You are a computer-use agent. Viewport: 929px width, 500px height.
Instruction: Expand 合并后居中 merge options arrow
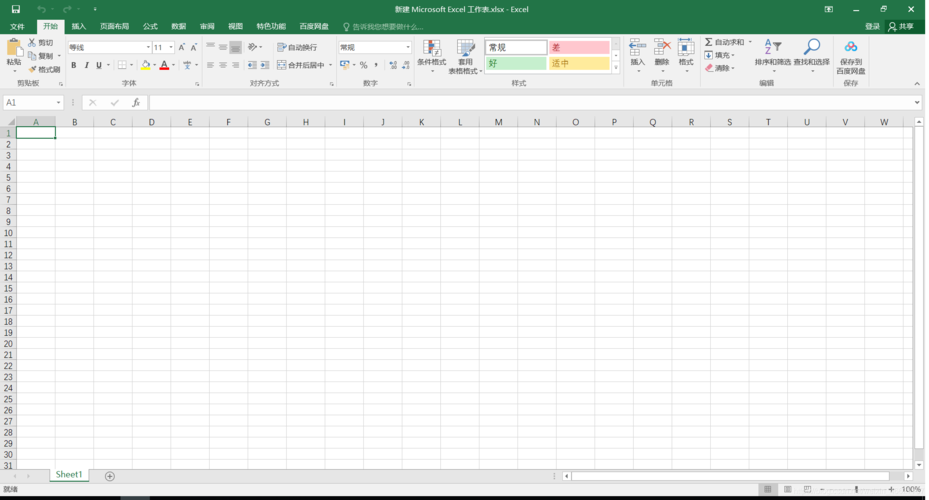[x=330, y=65]
